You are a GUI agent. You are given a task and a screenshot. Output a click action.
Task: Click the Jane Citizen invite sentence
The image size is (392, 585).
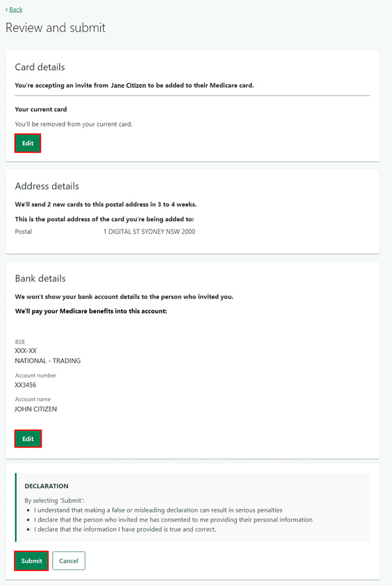click(x=134, y=86)
